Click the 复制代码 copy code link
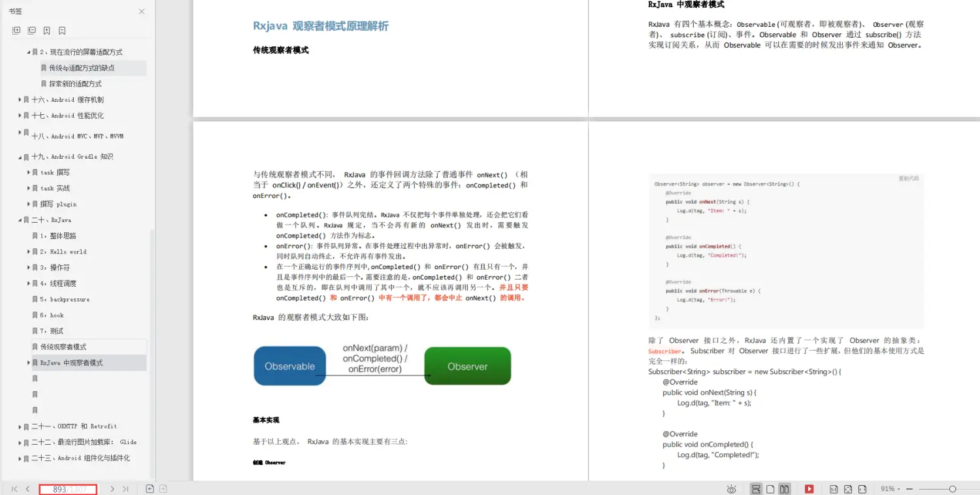The image size is (980, 495). pos(908,178)
